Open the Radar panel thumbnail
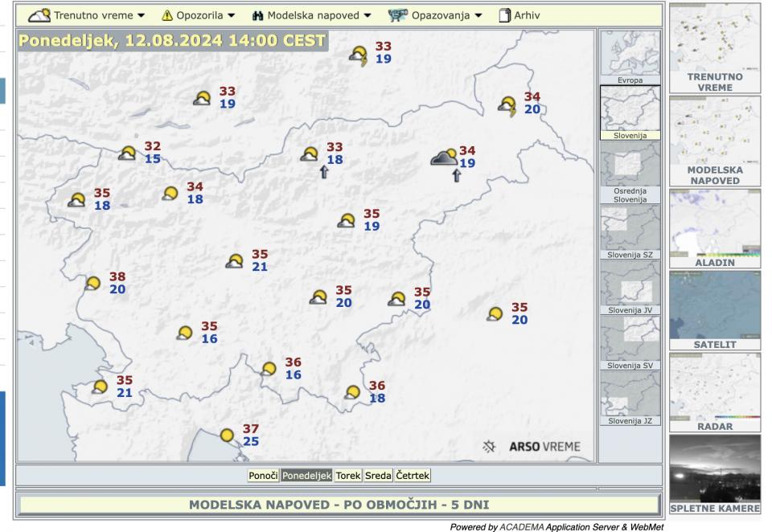Viewport: 772px width, 532px height. pos(714,391)
